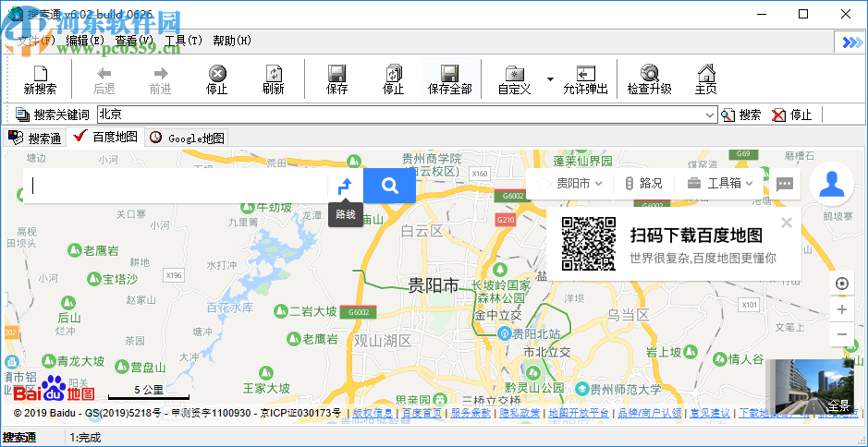Click the 前进 forward arrow
The height and width of the screenshot is (447, 868).
click(x=161, y=80)
